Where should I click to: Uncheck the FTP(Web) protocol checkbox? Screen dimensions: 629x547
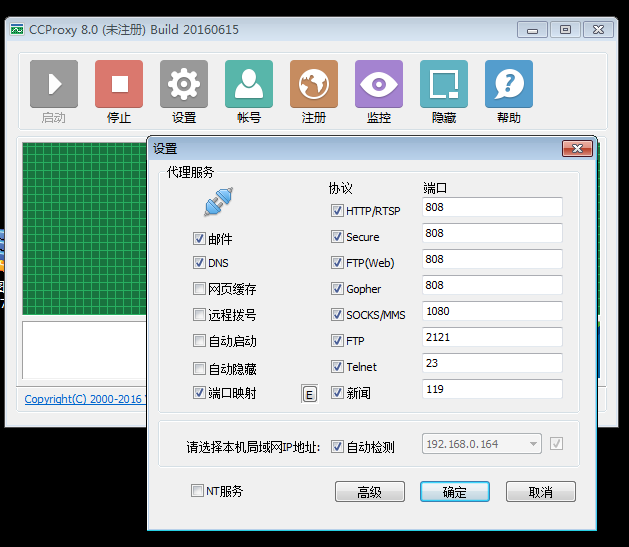[337, 263]
